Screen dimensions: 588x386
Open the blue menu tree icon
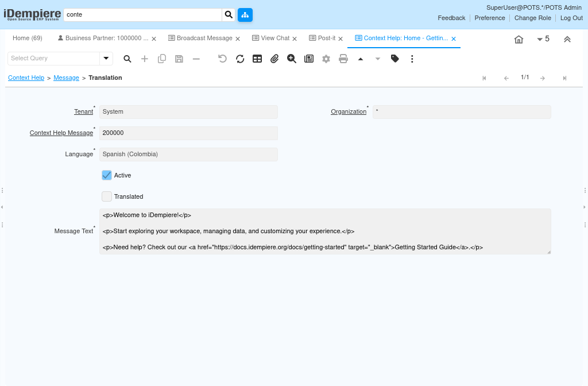pos(245,14)
